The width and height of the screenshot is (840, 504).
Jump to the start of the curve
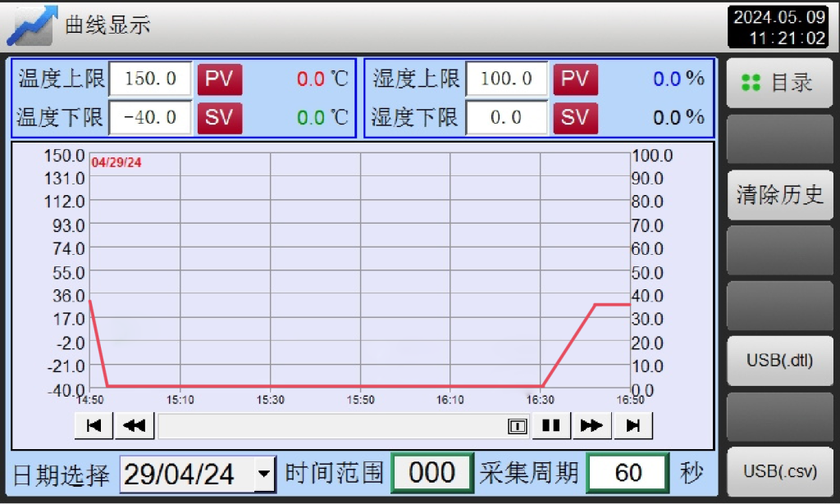coord(94,425)
